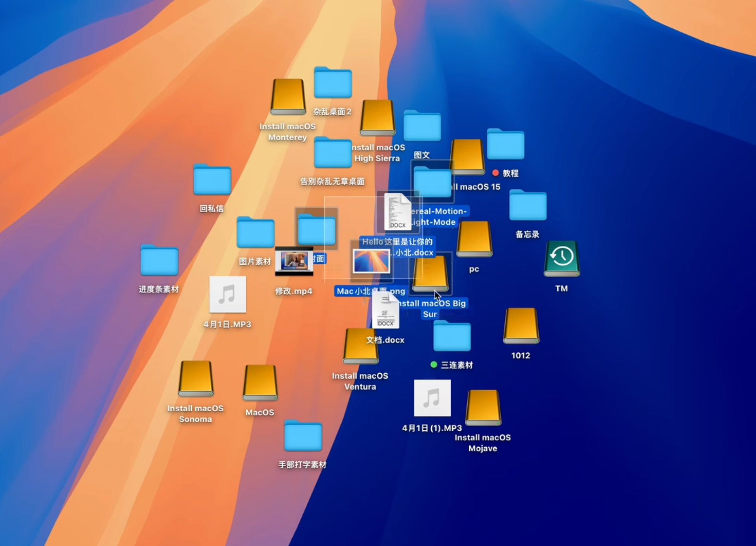Open the 进度条素材 folder icon
The image size is (756, 546).
(x=159, y=260)
